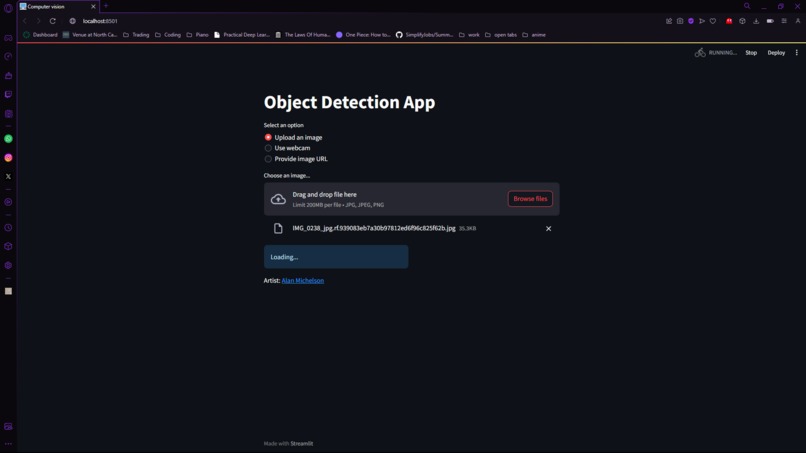
Task: Open GX Control speedometer icon in sidebar
Action: tap(8, 57)
